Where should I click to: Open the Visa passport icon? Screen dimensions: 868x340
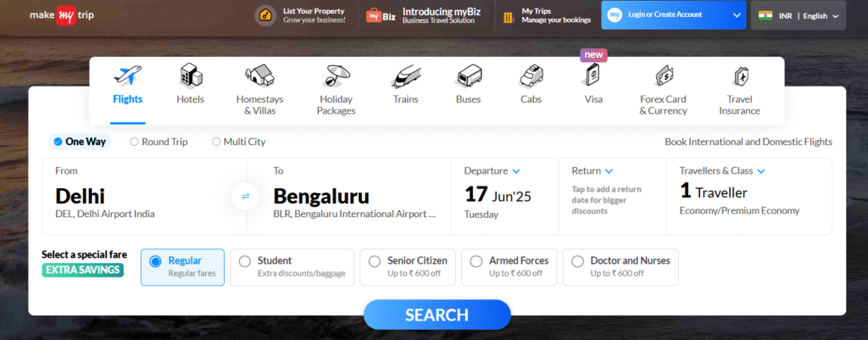(593, 75)
